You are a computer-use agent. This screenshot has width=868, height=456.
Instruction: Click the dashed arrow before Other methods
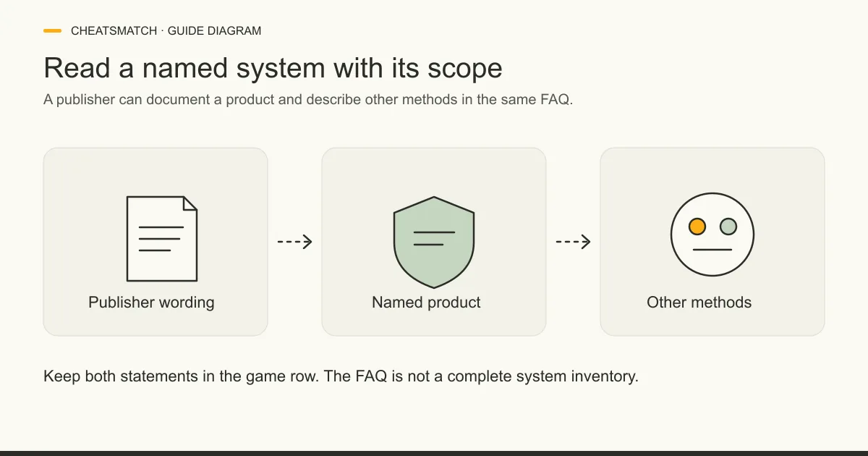(x=573, y=242)
